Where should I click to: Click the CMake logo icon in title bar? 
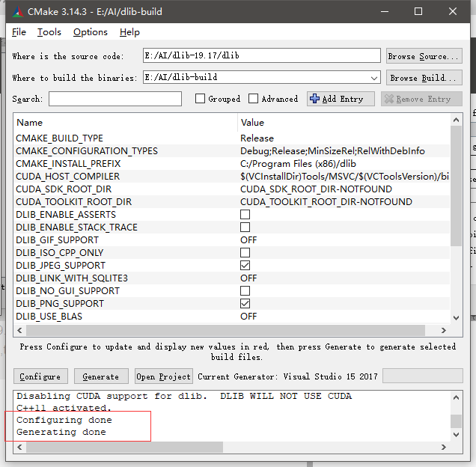click(18, 11)
